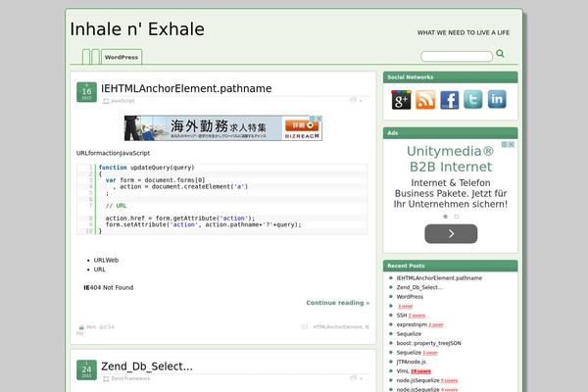Click the first empty navigation tab
This screenshot has height=392, width=588.
coord(86,57)
